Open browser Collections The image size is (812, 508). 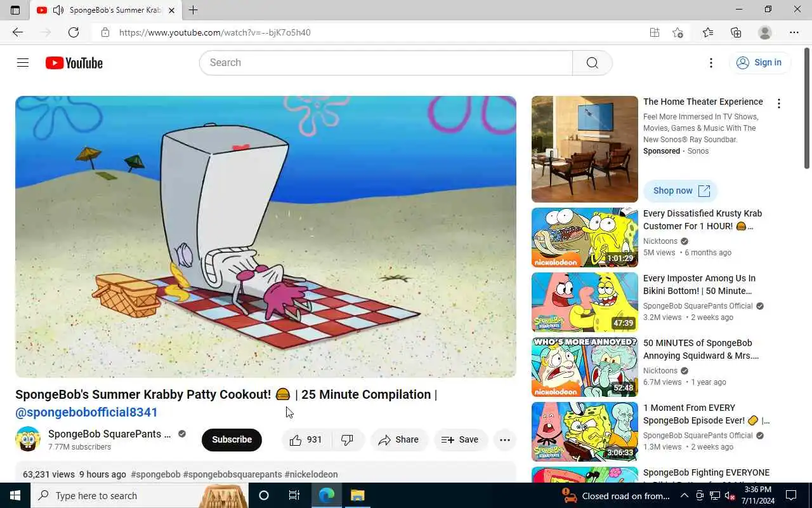736,32
